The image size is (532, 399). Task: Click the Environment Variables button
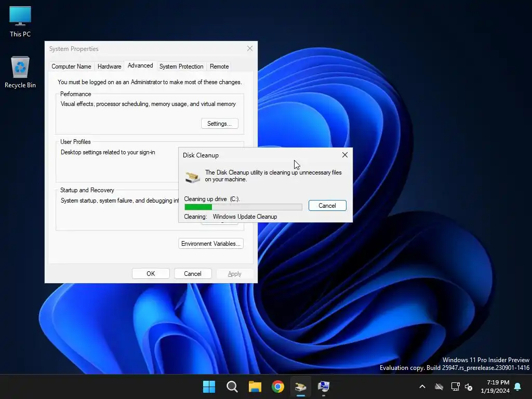tap(211, 244)
